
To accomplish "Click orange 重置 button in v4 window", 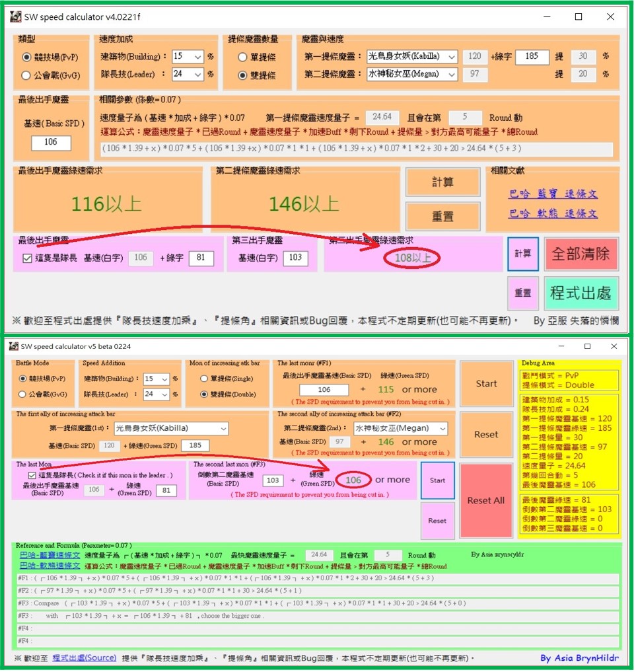I will coord(443,217).
